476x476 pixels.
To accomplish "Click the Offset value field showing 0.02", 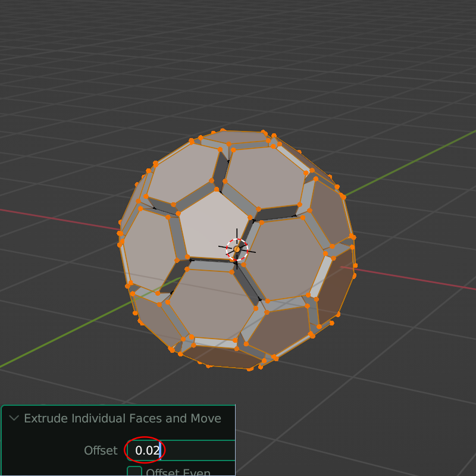I will 181,450.
